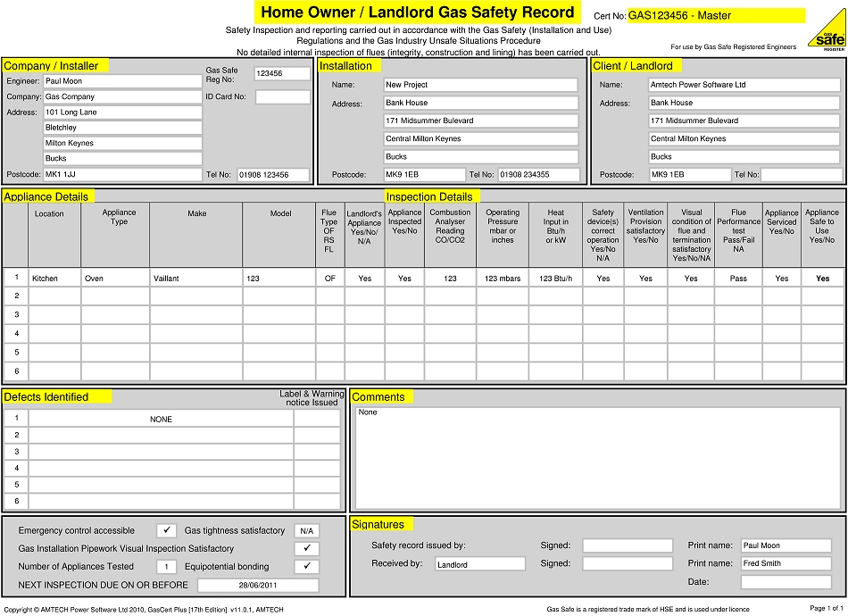Edit Print name field Paul Moon
The height and width of the screenshot is (616, 848).
pos(786,545)
